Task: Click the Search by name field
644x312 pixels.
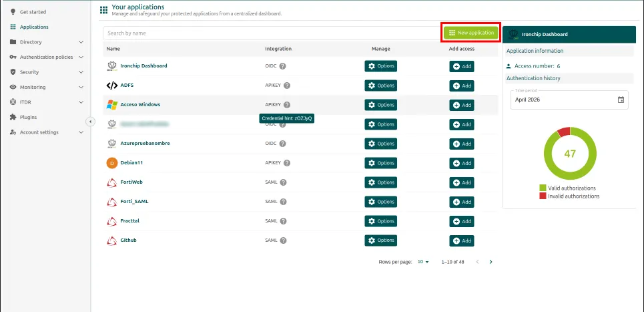Action: tap(272, 33)
